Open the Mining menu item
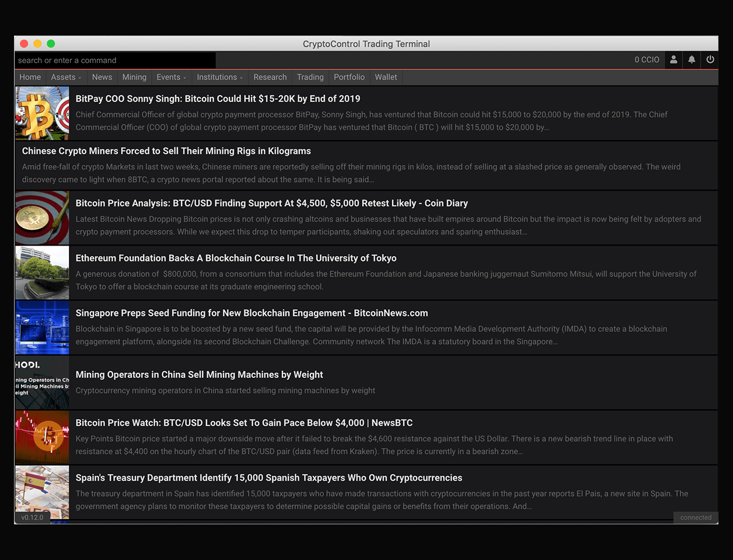 [134, 77]
